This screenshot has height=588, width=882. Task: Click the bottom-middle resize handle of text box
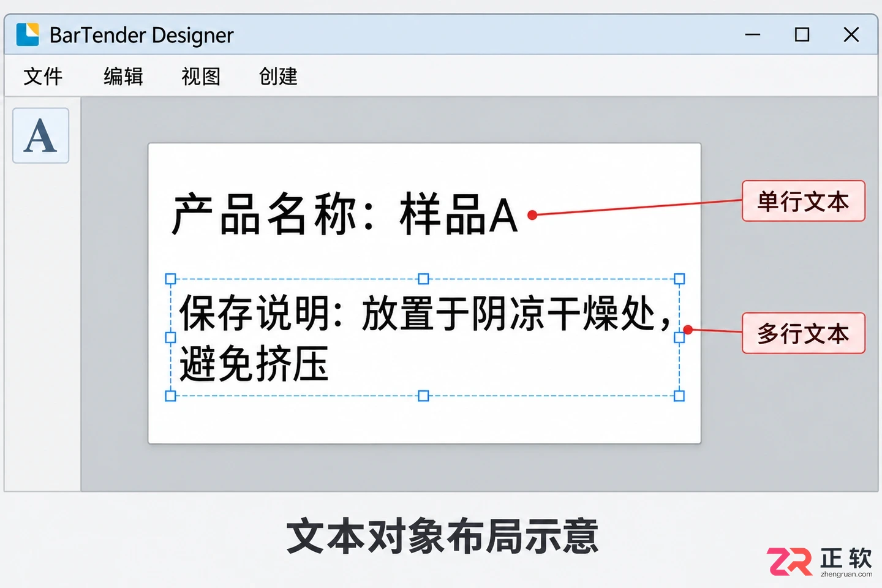(x=423, y=396)
